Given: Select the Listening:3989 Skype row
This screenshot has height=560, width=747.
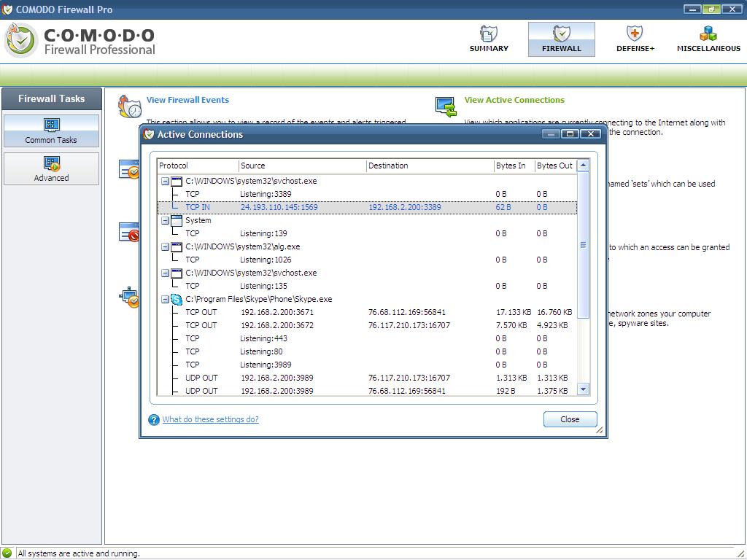Looking at the screenshot, I should pos(367,365).
